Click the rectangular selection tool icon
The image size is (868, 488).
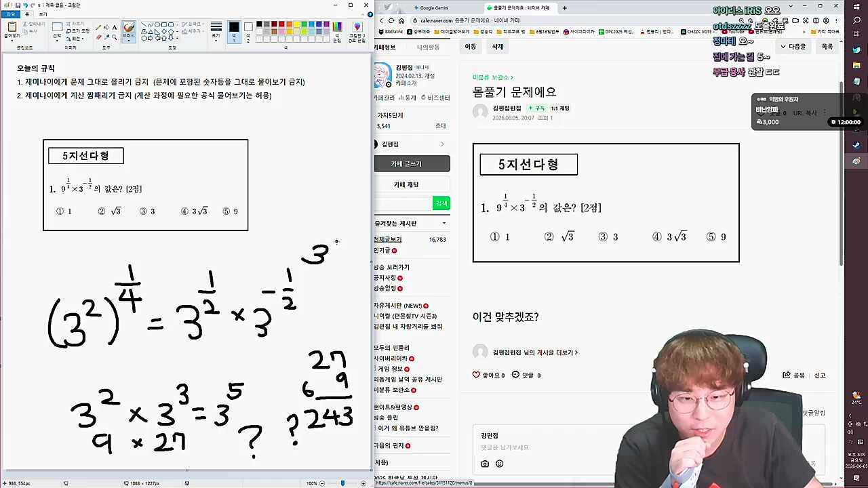[57, 27]
